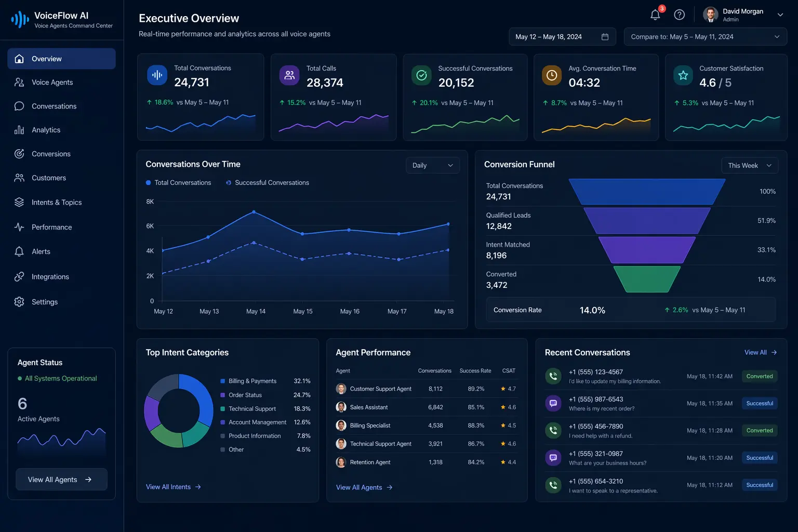Click the Customer Support Agent avatar
Screen dimensions: 798x532
(x=341, y=389)
